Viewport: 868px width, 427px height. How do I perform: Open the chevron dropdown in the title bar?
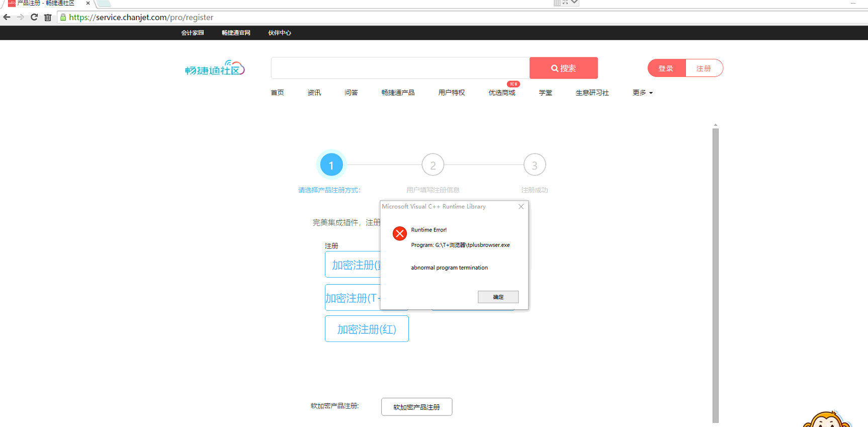point(574,3)
